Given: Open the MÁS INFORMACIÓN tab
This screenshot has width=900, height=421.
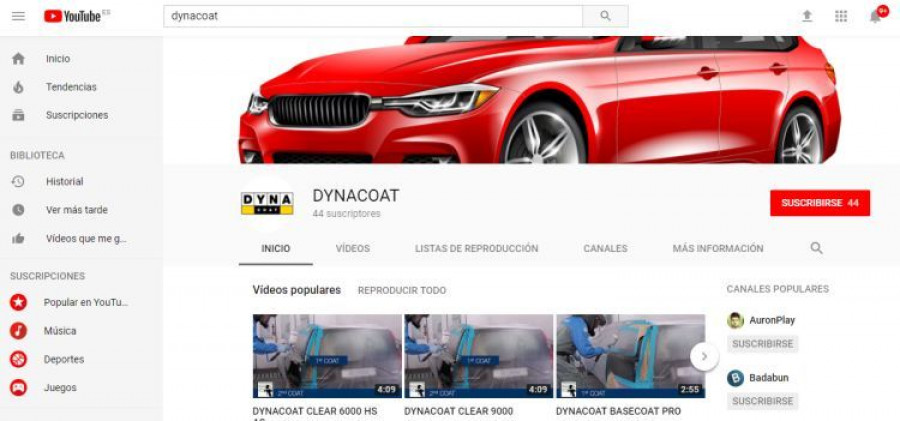Looking at the screenshot, I should click(x=718, y=249).
